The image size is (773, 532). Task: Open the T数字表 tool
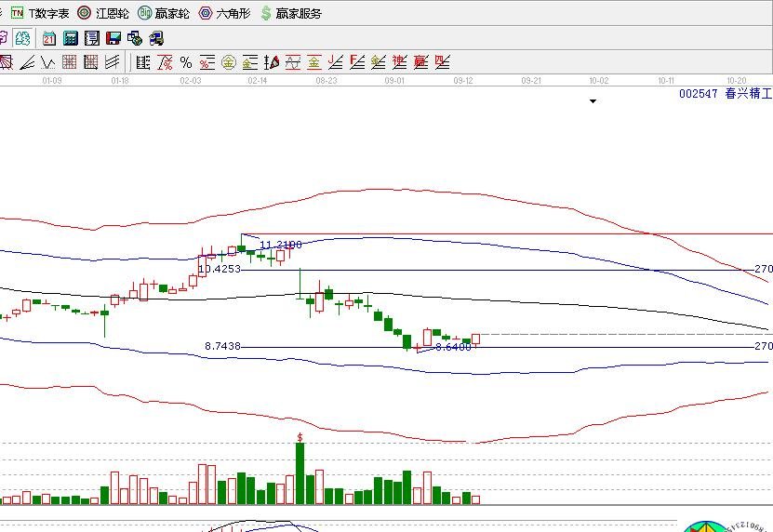tap(40, 13)
